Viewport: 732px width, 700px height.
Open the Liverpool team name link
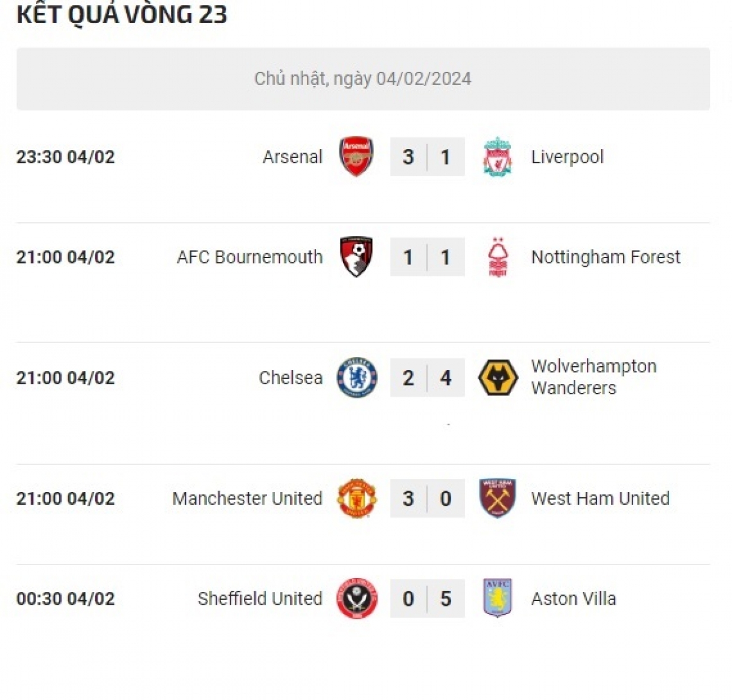567,157
